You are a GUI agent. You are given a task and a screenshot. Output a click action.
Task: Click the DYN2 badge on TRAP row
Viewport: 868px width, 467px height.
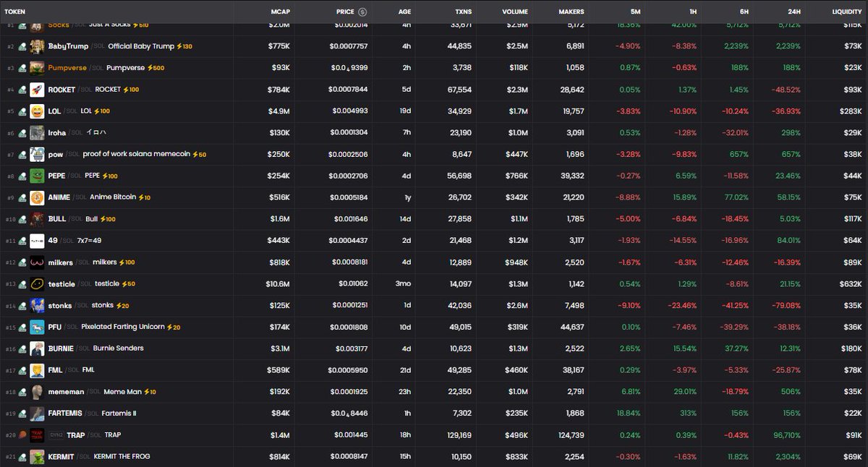[x=56, y=435]
